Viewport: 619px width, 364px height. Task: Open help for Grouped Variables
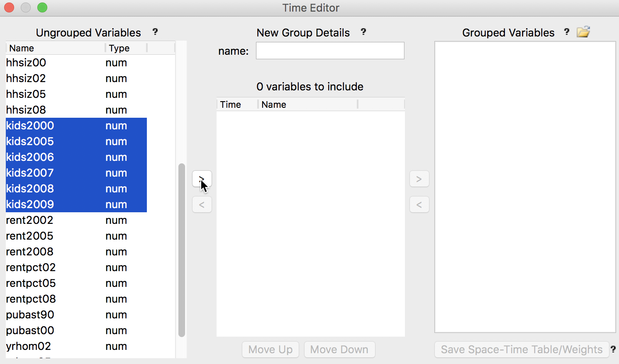pyautogui.click(x=567, y=32)
